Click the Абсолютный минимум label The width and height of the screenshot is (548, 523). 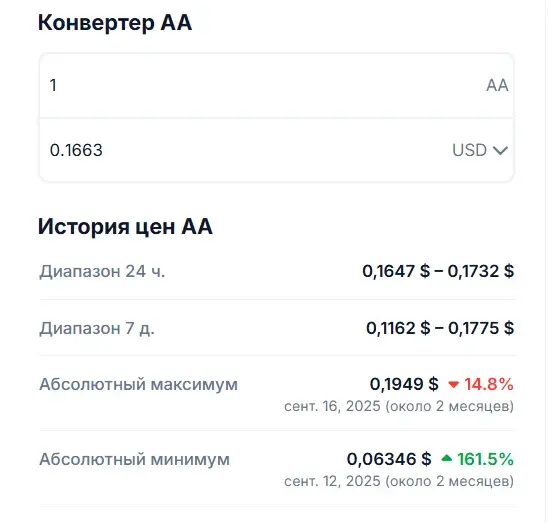pyautogui.click(x=135, y=459)
